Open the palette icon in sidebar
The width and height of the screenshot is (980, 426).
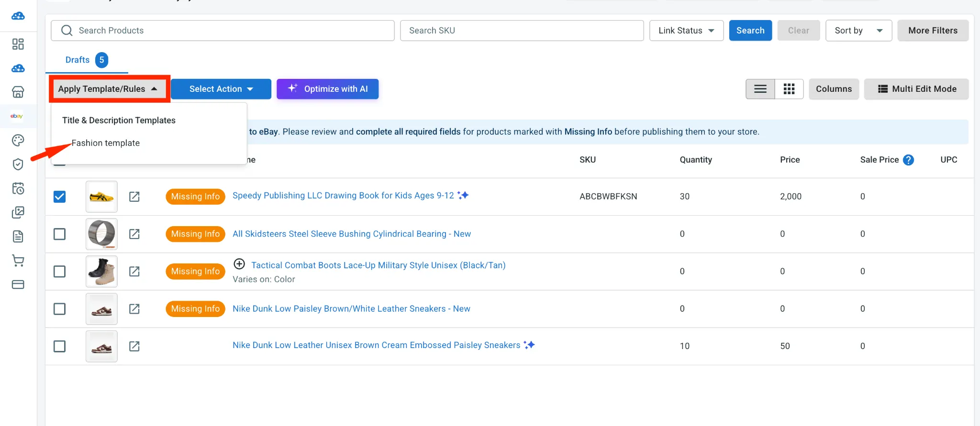[18, 140]
